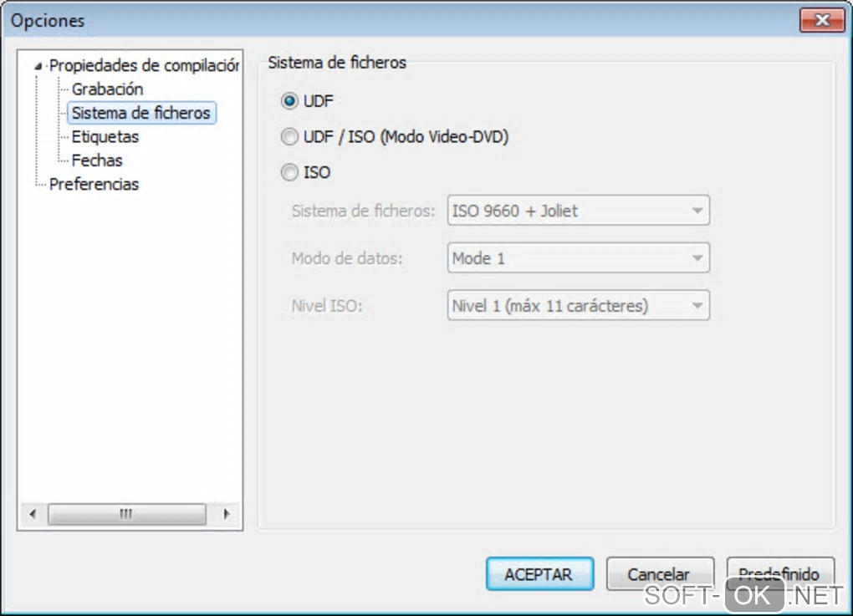The height and width of the screenshot is (616, 853).
Task: Open the Fechas tree item
Action: click(x=97, y=160)
